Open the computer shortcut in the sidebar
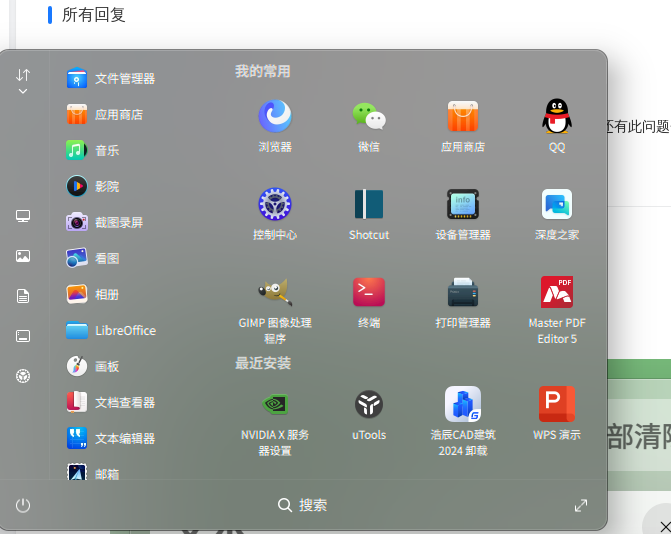 click(23, 216)
